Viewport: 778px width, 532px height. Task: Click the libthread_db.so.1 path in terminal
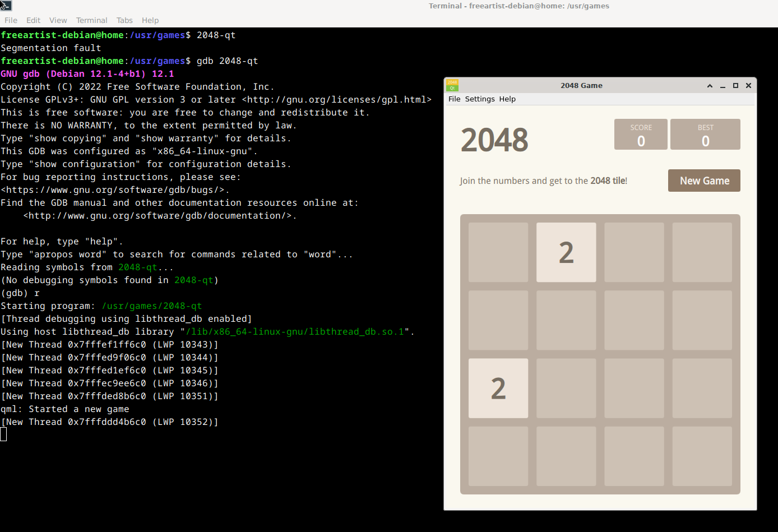[295, 331]
